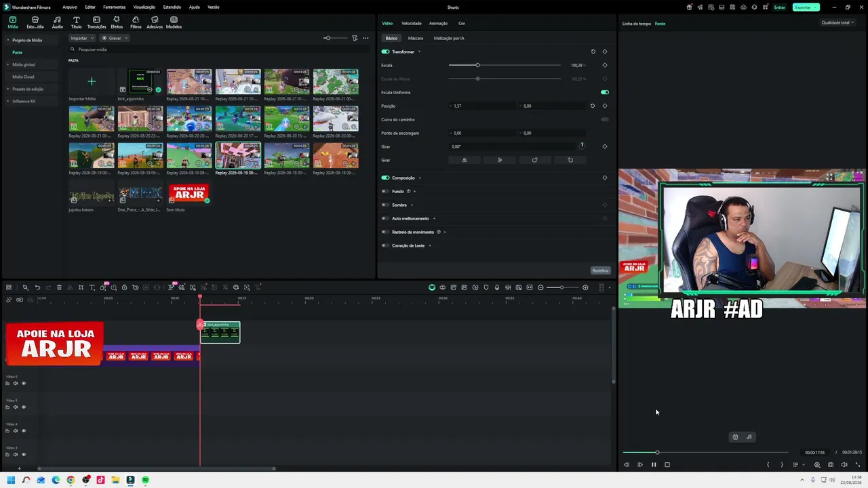
Task: Expand Presets de edição tree item
Action: [8, 89]
